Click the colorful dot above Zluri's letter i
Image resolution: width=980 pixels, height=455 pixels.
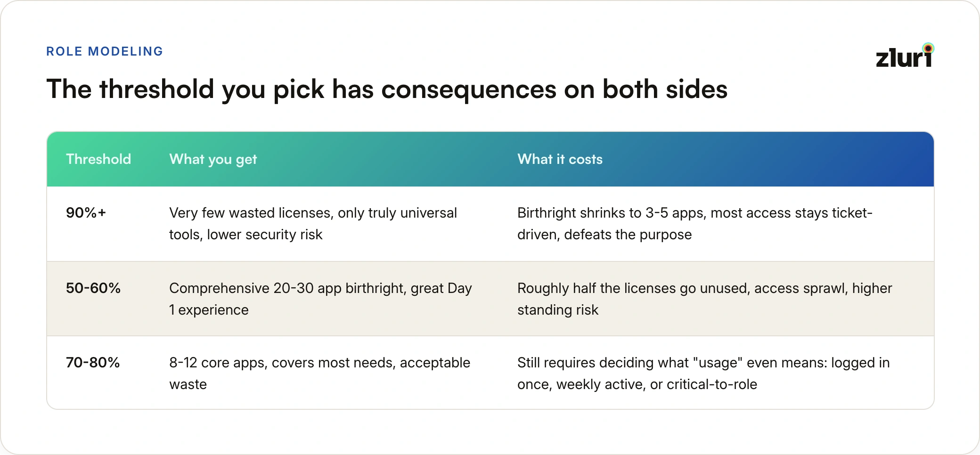pyautogui.click(x=928, y=48)
